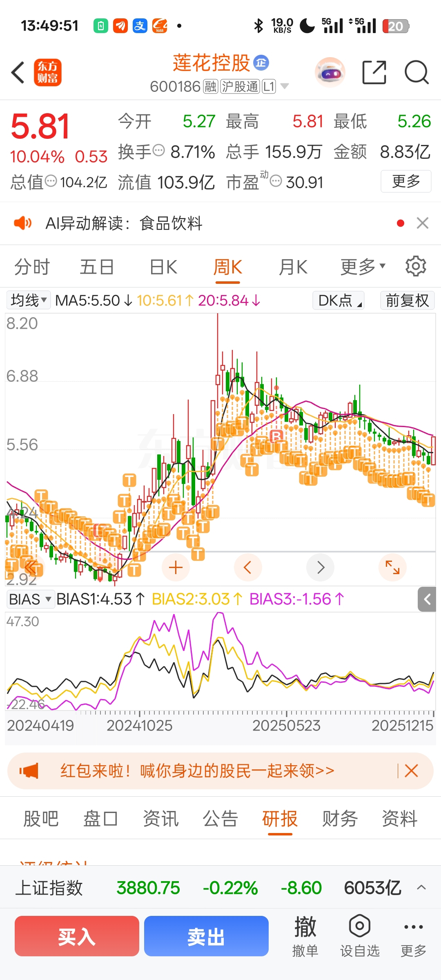Open the 更多 chart period dropdown
This screenshot has width=441, height=980.
(363, 267)
